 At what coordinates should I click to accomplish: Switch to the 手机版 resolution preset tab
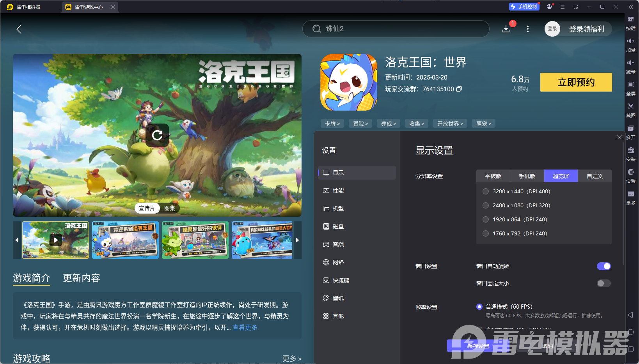[527, 176]
